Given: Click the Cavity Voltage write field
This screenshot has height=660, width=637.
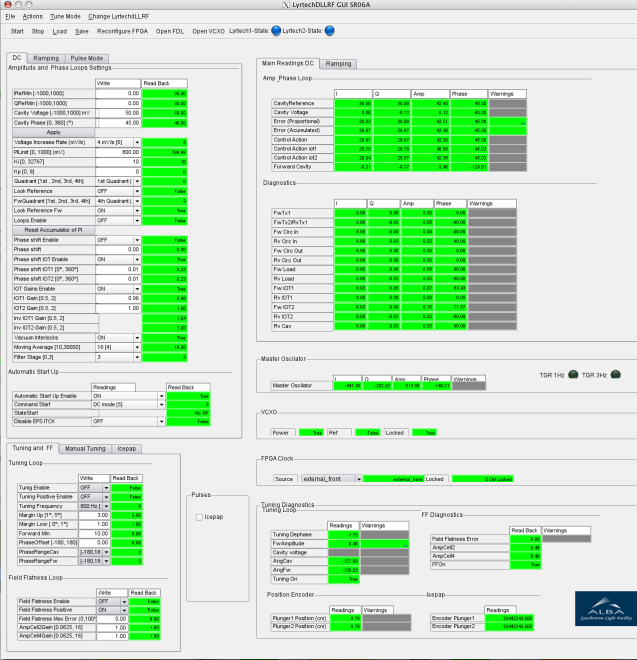Looking at the screenshot, I should [118, 113].
